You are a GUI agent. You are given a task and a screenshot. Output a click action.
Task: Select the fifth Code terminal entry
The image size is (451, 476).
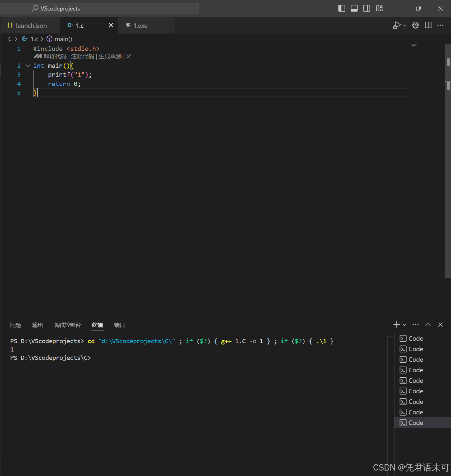(x=423, y=381)
